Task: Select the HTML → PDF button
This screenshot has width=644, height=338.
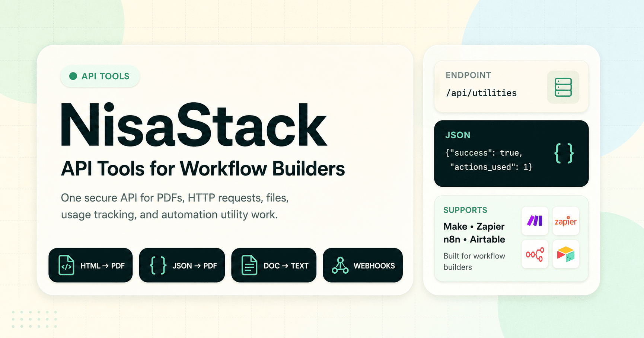Action: (90, 265)
